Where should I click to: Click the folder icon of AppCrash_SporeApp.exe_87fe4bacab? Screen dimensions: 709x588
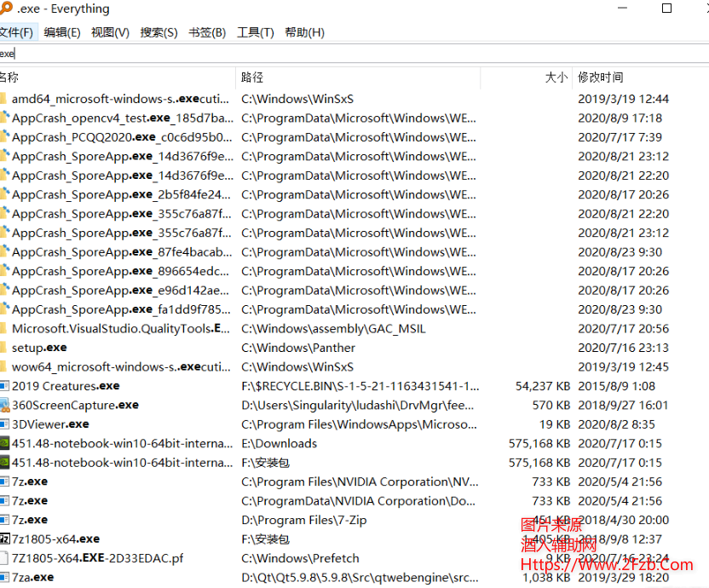[4, 251]
